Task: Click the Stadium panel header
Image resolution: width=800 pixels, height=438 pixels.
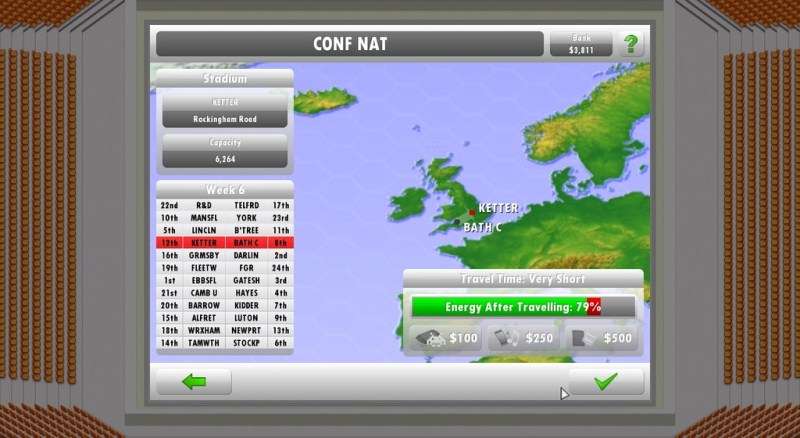Action: (x=224, y=77)
